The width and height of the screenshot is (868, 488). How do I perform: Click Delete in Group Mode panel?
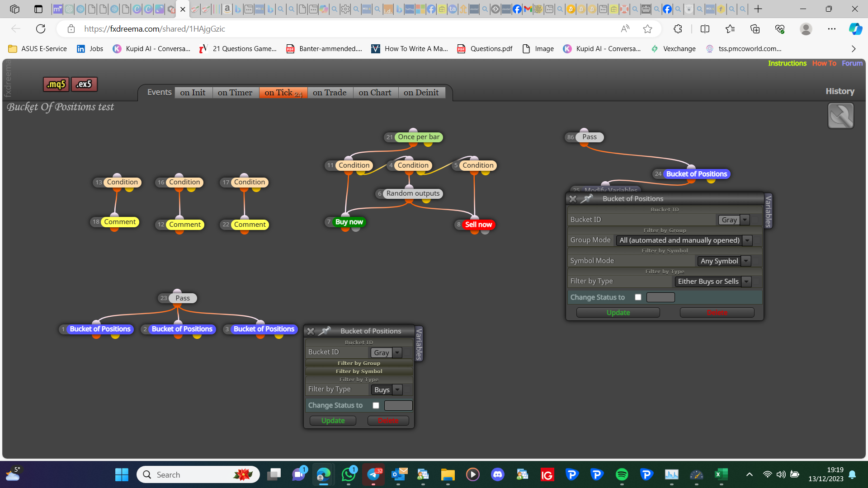tap(717, 313)
